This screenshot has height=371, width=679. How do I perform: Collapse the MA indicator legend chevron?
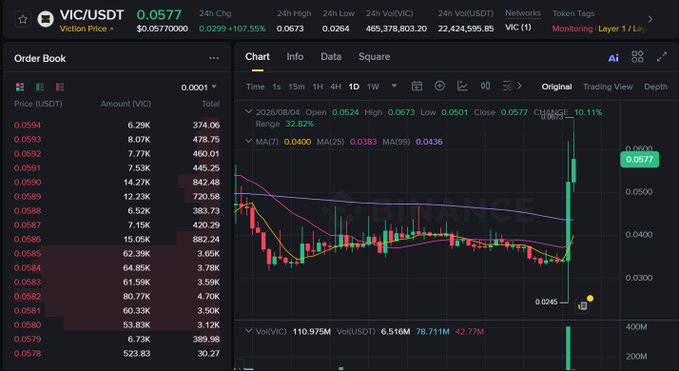coord(249,141)
